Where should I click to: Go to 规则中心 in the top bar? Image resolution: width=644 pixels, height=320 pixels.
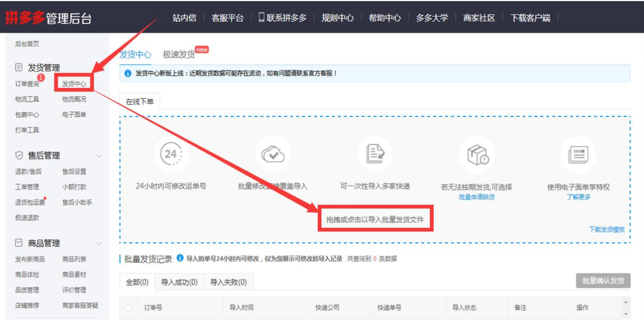coord(338,18)
